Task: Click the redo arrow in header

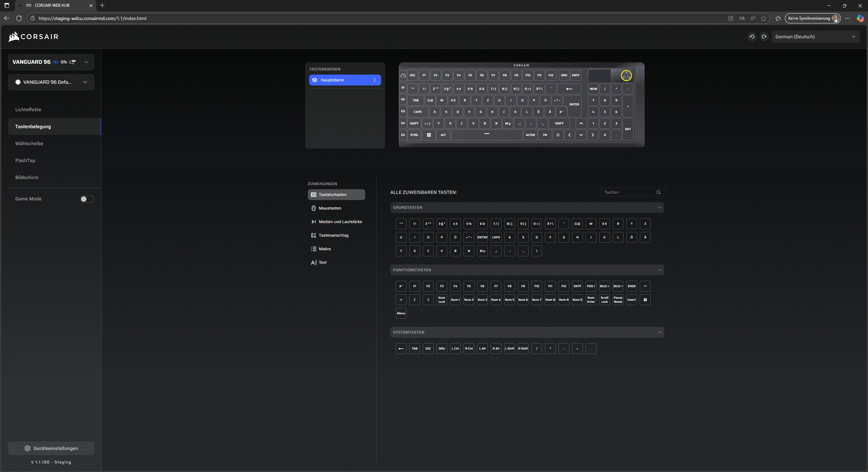Action: tap(764, 37)
